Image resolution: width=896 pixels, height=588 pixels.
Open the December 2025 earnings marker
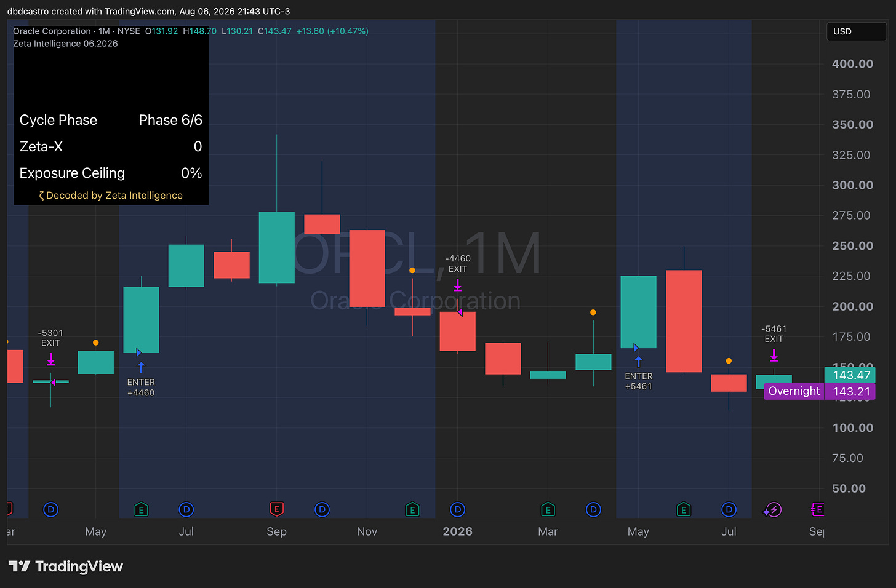412,509
